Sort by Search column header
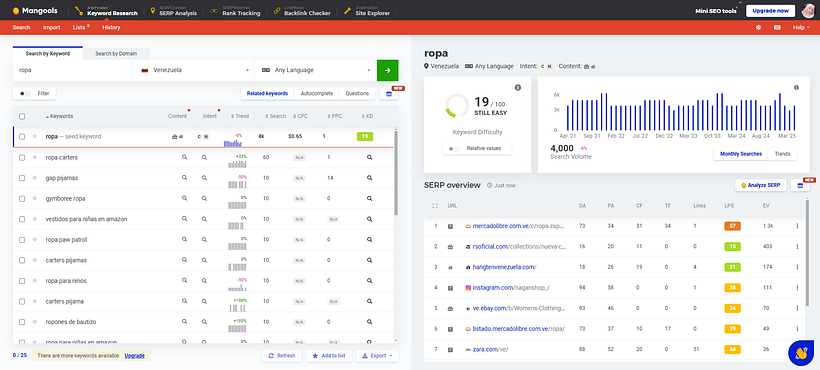820x370 pixels. (x=276, y=116)
